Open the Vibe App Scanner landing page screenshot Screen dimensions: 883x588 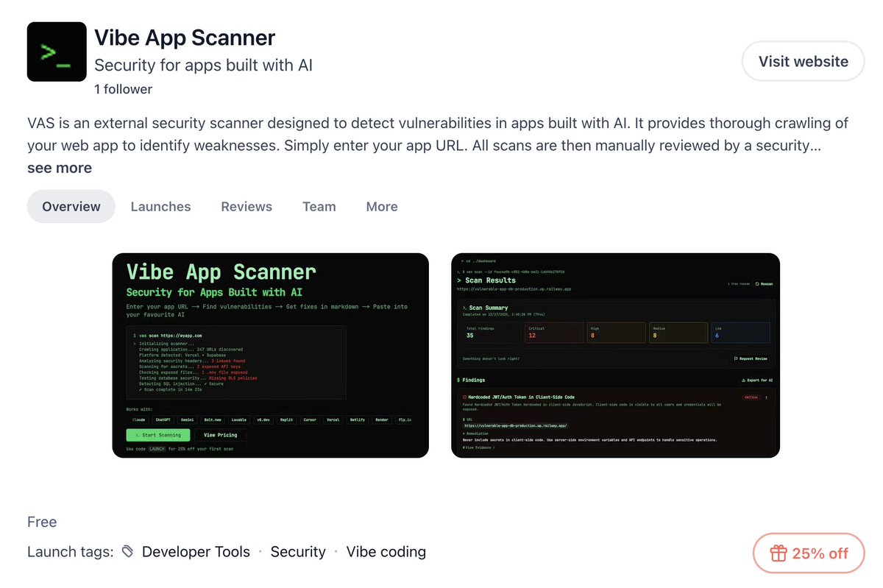pos(270,355)
